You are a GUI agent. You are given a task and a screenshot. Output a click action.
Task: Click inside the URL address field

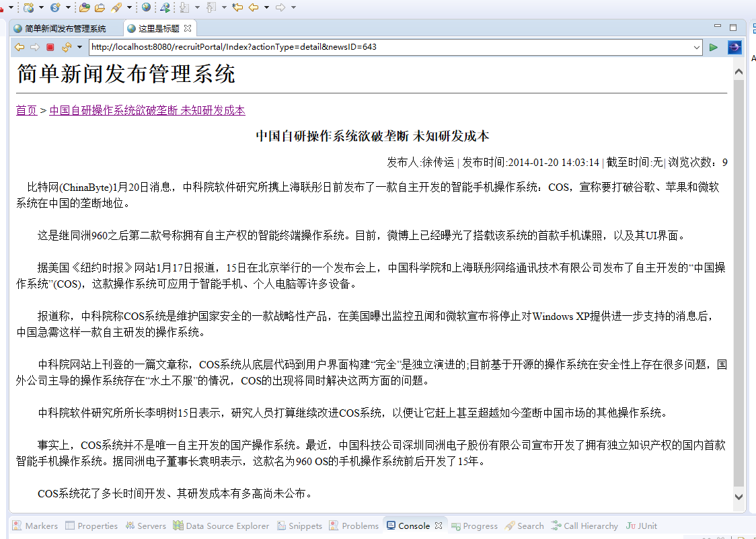coord(336,47)
